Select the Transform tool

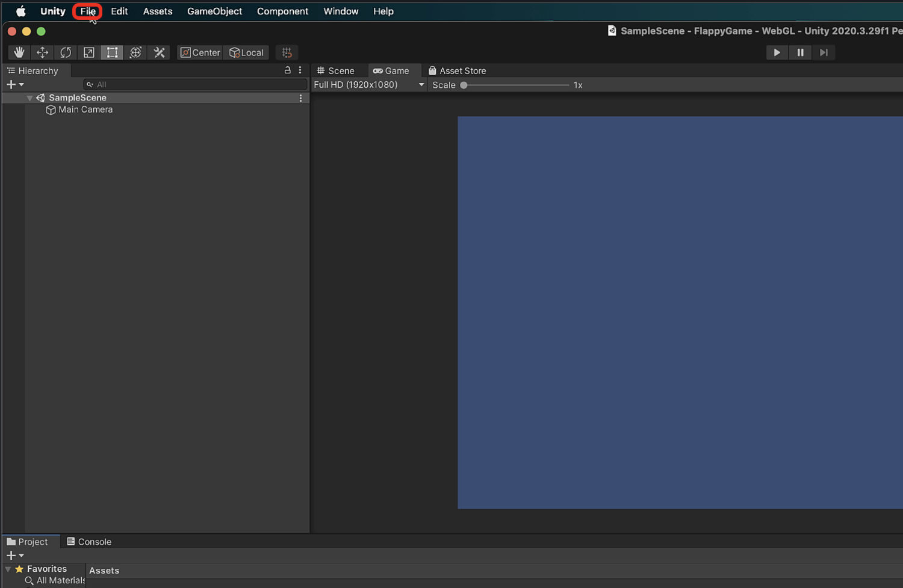(135, 52)
